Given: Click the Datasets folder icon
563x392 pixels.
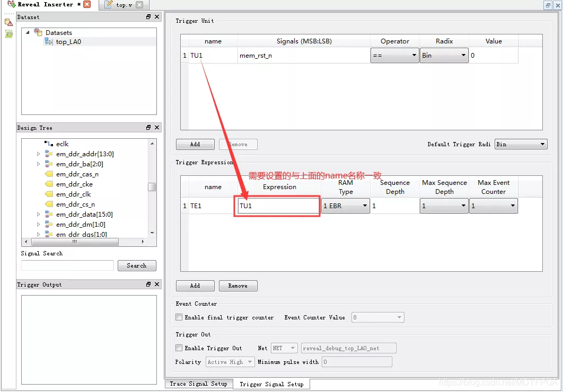Looking at the screenshot, I should coord(38,32).
